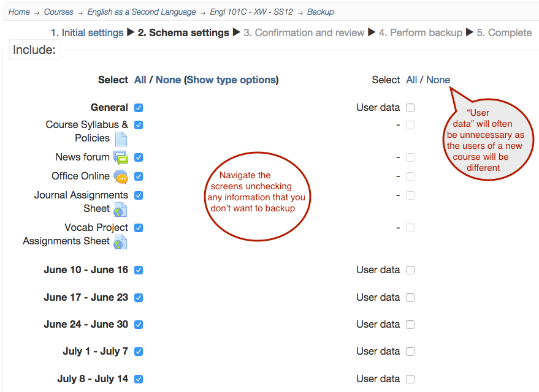This screenshot has height=392, width=539.
Task: Uncheck Vocab Project Assignments Sheet checkbox
Action: [139, 228]
